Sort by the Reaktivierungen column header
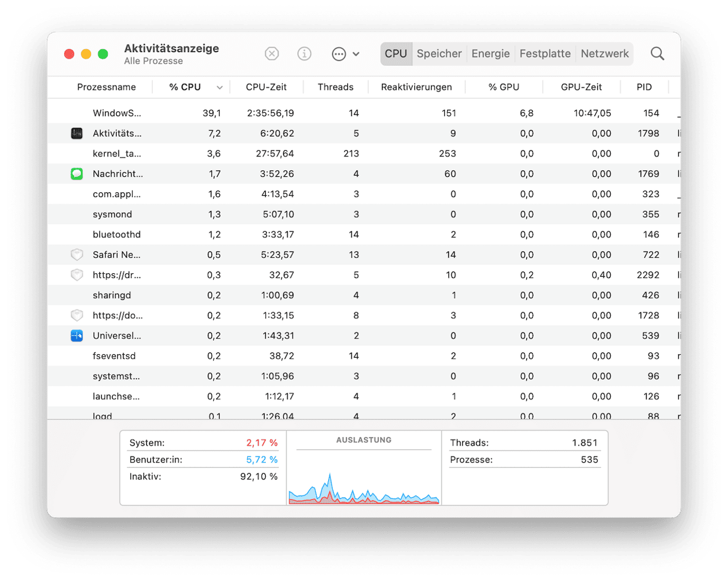The width and height of the screenshot is (728, 580). [x=416, y=87]
